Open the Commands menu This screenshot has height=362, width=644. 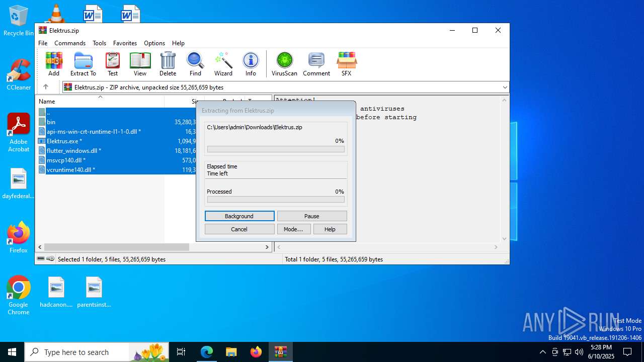[x=70, y=43]
